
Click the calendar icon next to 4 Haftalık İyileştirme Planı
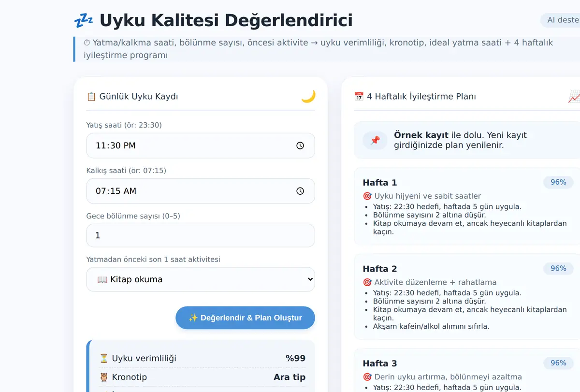coord(359,96)
